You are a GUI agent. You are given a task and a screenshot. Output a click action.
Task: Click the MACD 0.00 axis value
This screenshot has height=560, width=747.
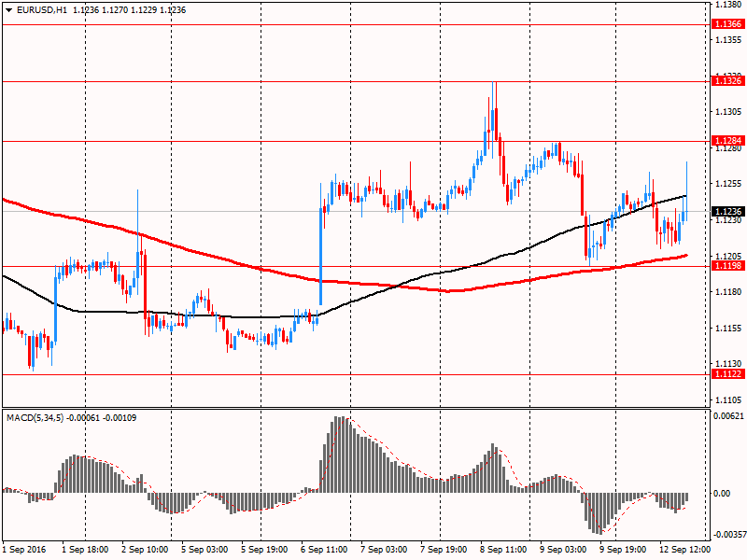(x=722, y=493)
